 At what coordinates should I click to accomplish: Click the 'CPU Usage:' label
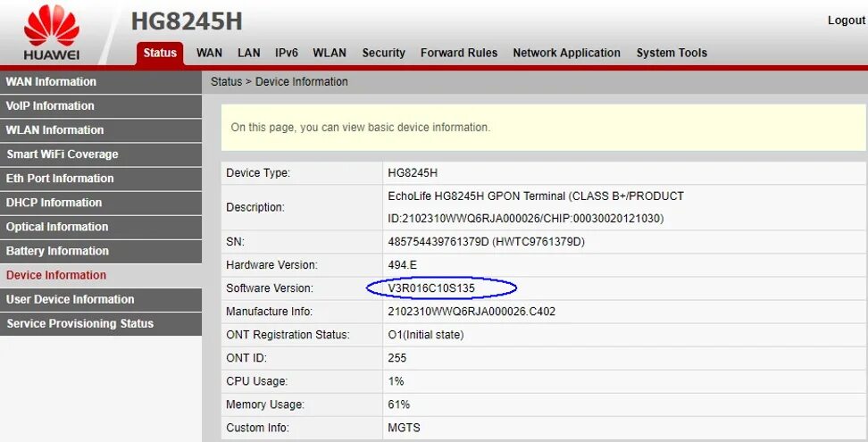click(256, 381)
